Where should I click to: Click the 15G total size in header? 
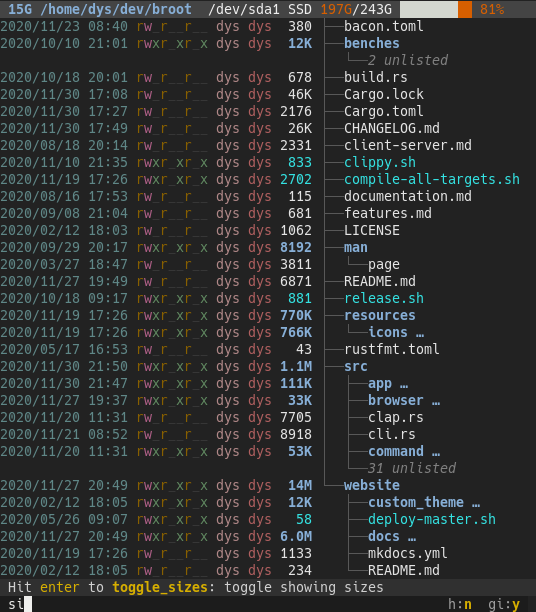coord(20,9)
